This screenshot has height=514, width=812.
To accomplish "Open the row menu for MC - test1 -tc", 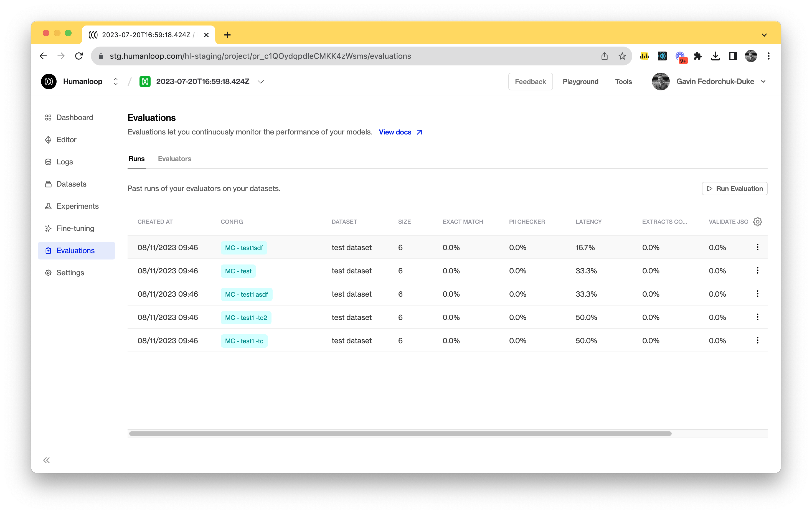I will tap(757, 340).
